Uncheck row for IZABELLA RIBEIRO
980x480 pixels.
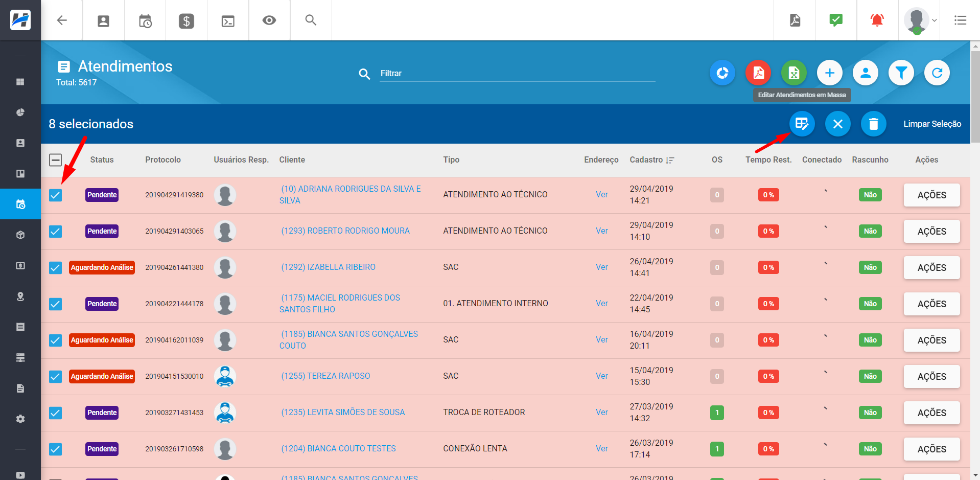(56, 268)
